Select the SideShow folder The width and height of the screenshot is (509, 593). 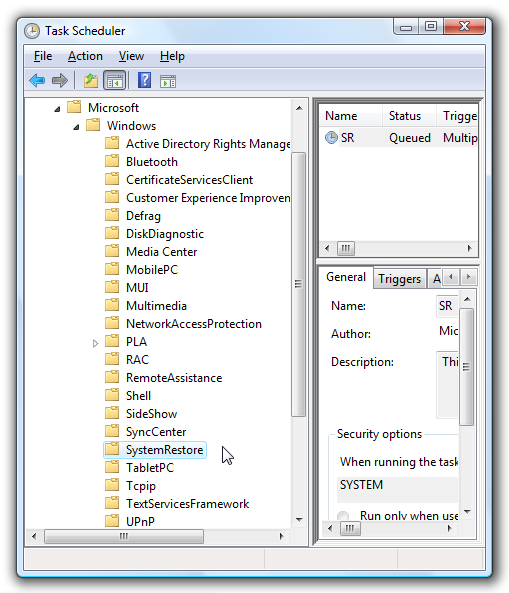coord(151,414)
